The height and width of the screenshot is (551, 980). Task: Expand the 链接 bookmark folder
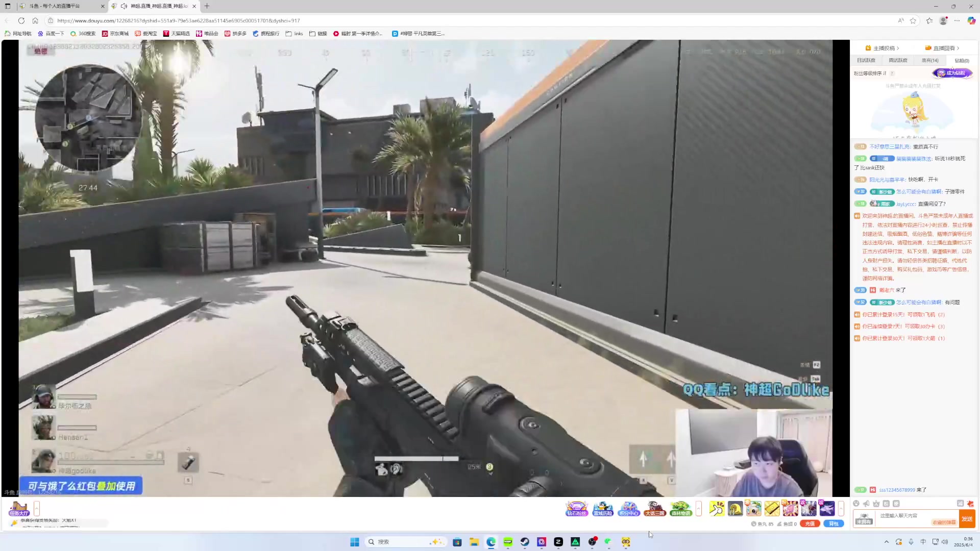point(318,34)
